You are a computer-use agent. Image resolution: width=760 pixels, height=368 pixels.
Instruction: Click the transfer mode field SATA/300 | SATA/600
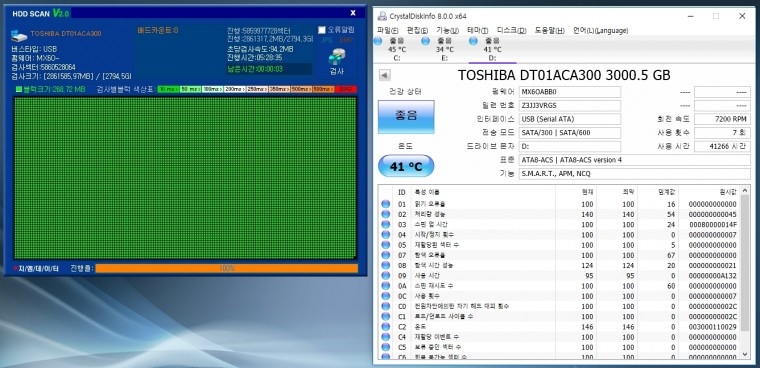pos(570,132)
